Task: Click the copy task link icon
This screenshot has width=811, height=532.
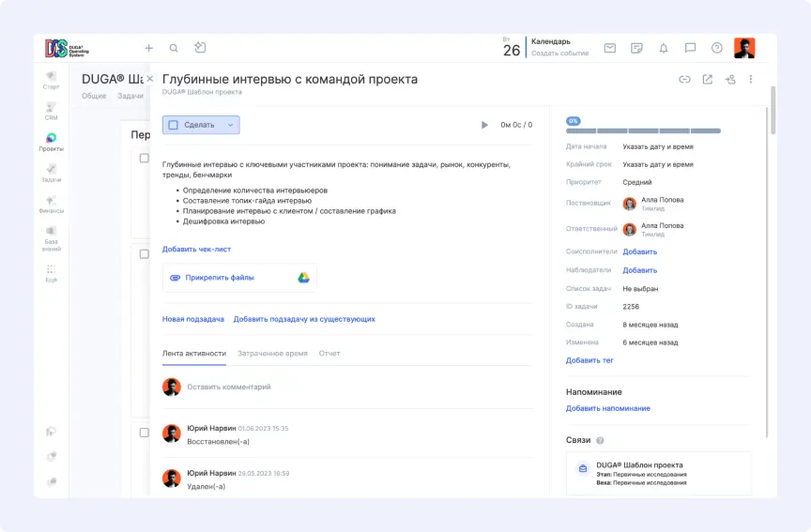Action: pyautogui.click(x=684, y=80)
